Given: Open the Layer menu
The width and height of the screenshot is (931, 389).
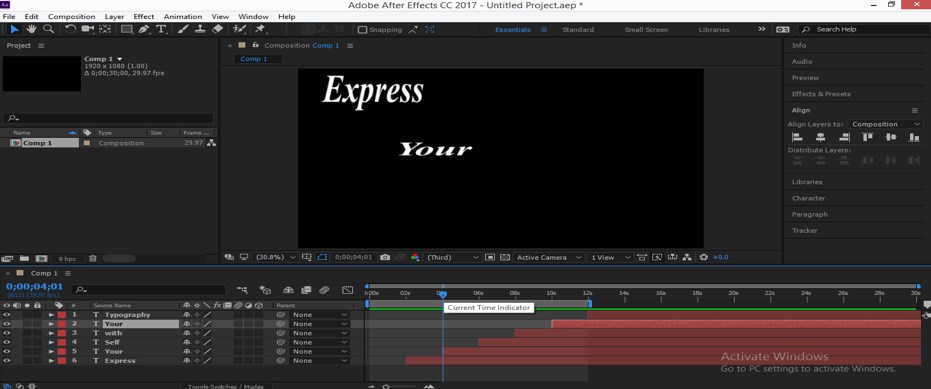Looking at the screenshot, I should click(115, 17).
